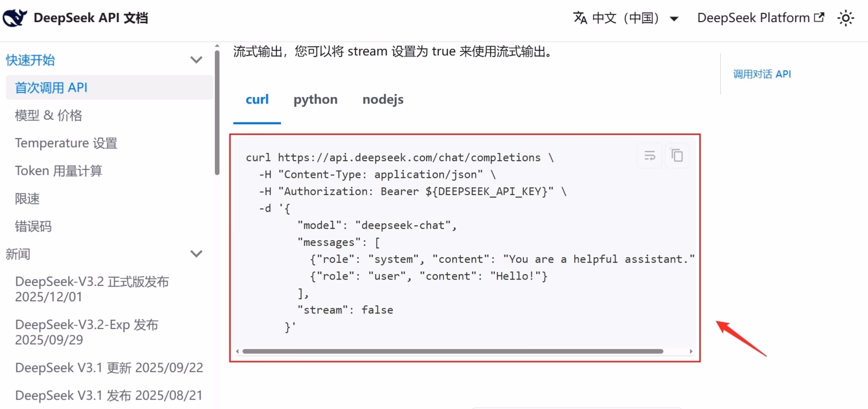Switch to the nodejs code tab

pos(383,100)
